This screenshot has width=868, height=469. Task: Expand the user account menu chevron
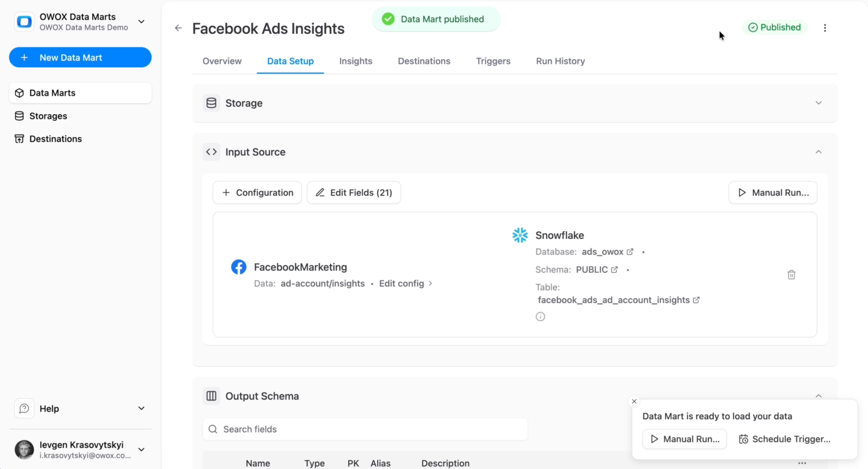pyautogui.click(x=142, y=449)
